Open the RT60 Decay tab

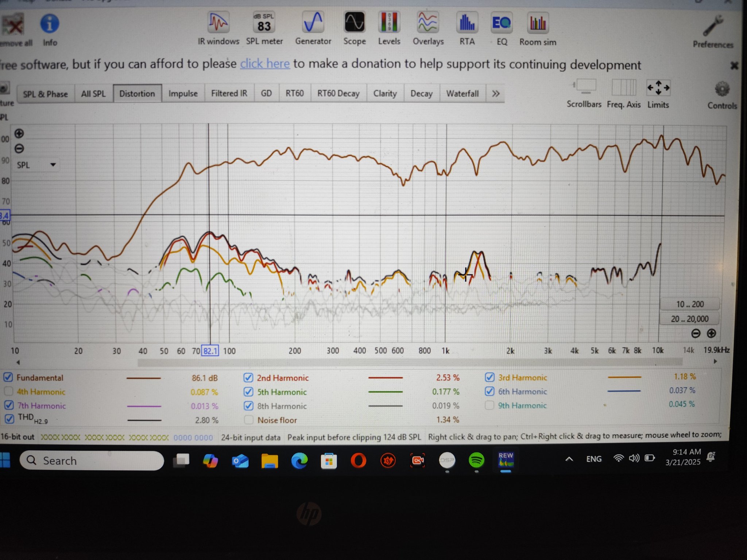tap(338, 93)
